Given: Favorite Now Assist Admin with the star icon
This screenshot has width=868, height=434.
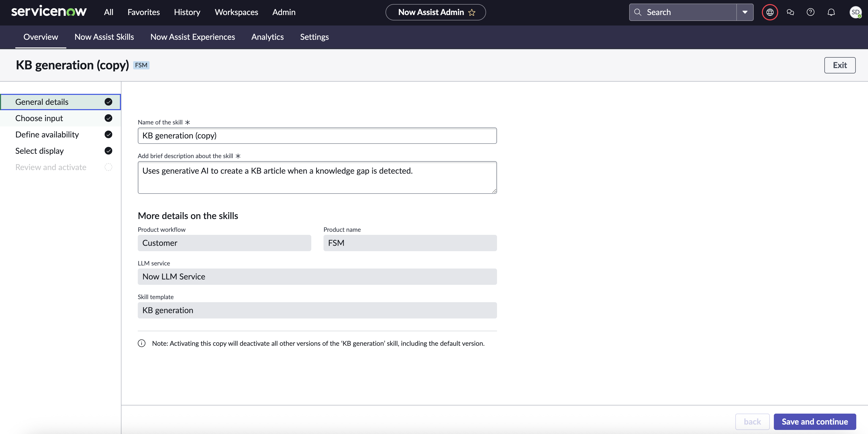Looking at the screenshot, I should (x=472, y=12).
